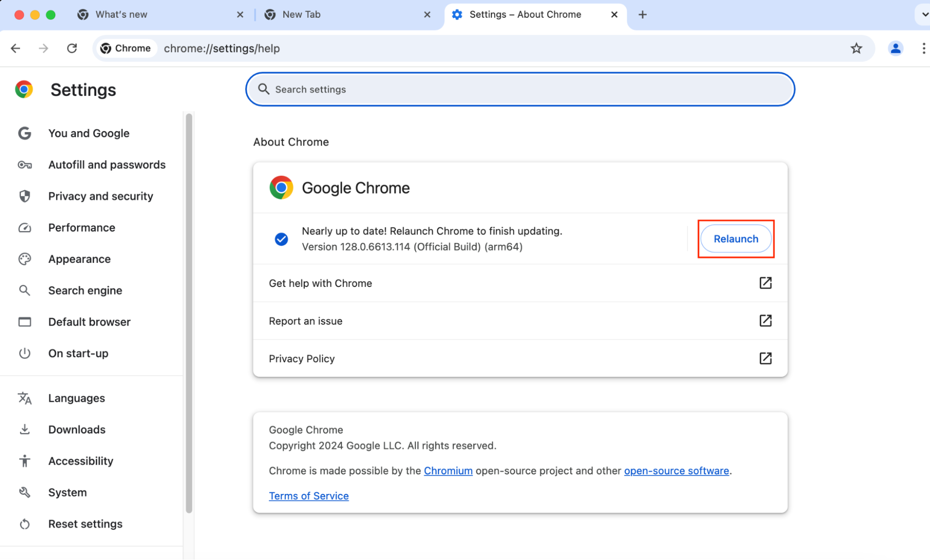Open the three-dot Chrome menu
This screenshot has height=560, width=930.
(924, 48)
